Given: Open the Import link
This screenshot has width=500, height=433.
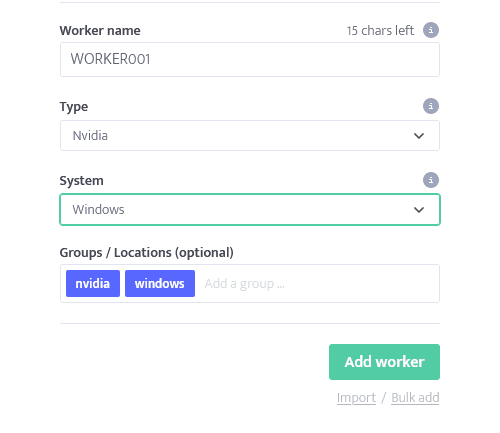Looking at the screenshot, I should [x=356, y=398].
